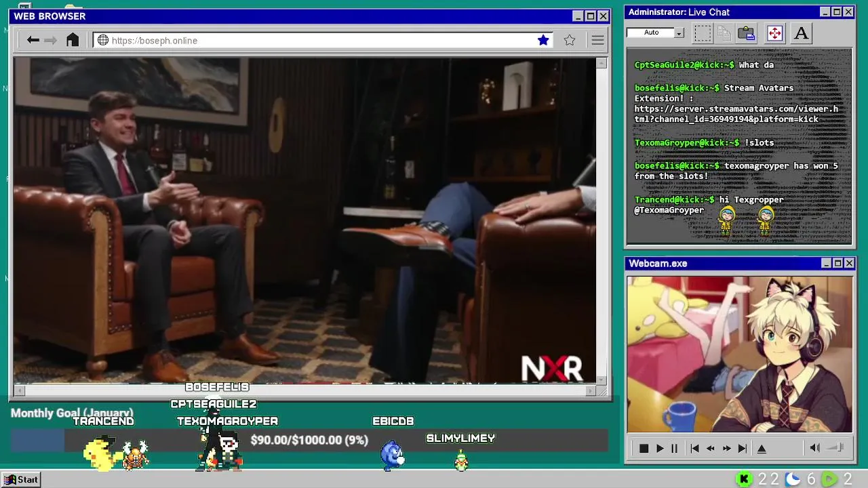This screenshot has height=488, width=868.
Task: Rewind in the Webcam.exe player
Action: 710,448
